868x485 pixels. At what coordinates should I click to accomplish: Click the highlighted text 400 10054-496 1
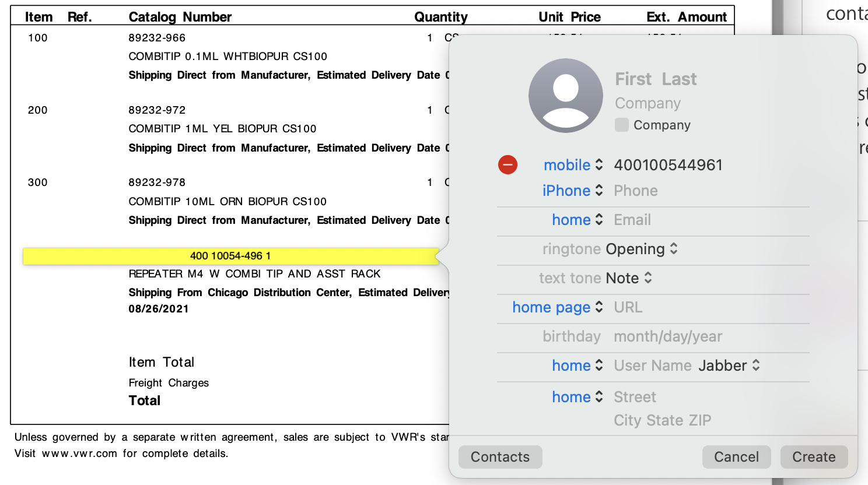[x=230, y=256]
